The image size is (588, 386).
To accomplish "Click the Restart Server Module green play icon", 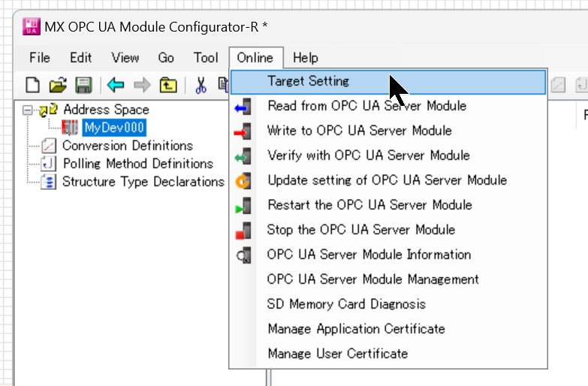I will pos(243,205).
